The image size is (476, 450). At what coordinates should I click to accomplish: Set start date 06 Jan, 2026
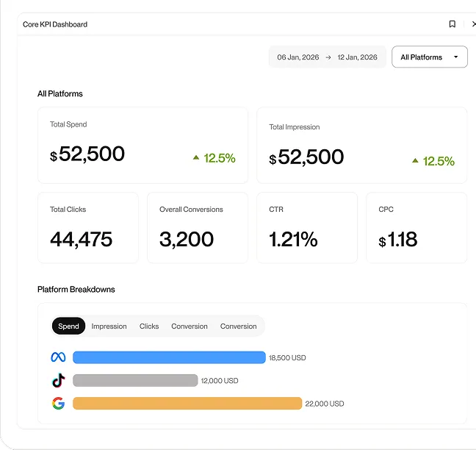tap(298, 57)
